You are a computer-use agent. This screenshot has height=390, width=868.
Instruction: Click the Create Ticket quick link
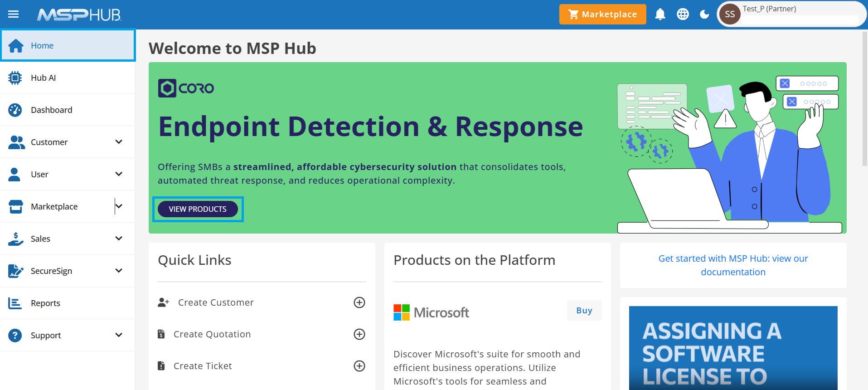203,366
